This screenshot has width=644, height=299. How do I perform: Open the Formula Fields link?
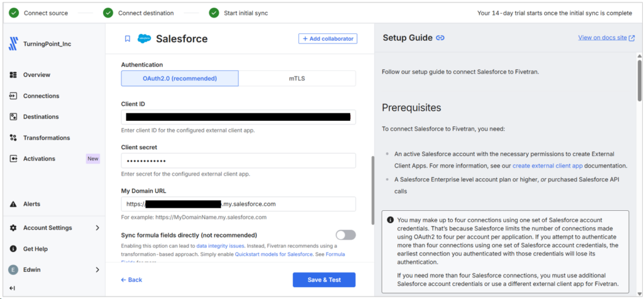coord(336,254)
